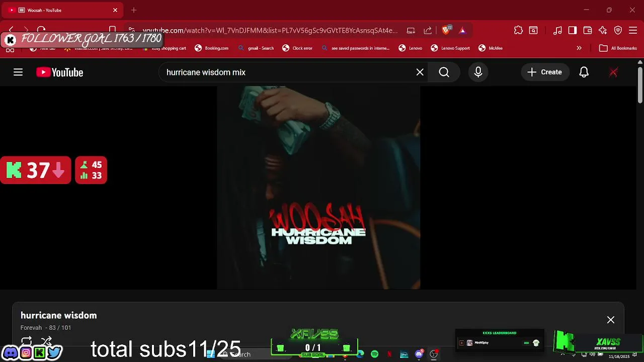The image size is (644, 362).
Task: Toggle loop playlist for hurricane wisdom
Action: (27, 341)
